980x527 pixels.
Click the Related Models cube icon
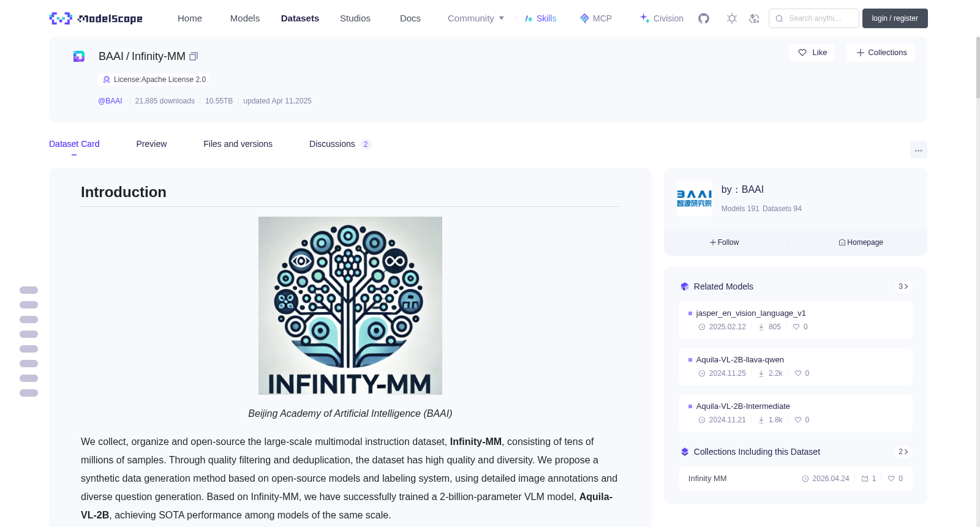[685, 286]
